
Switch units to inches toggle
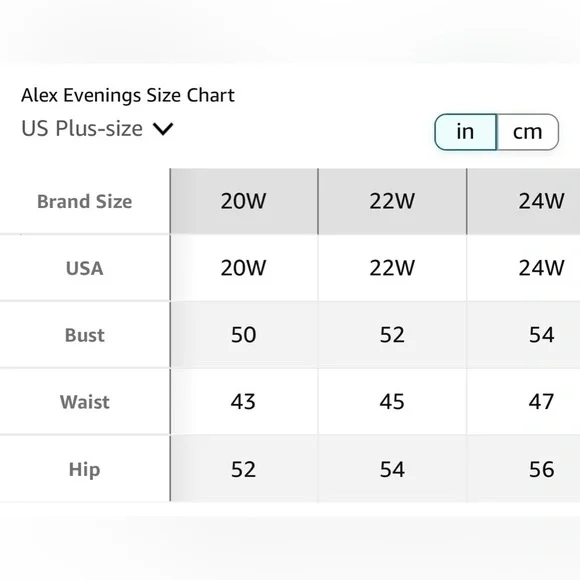pyautogui.click(x=465, y=132)
